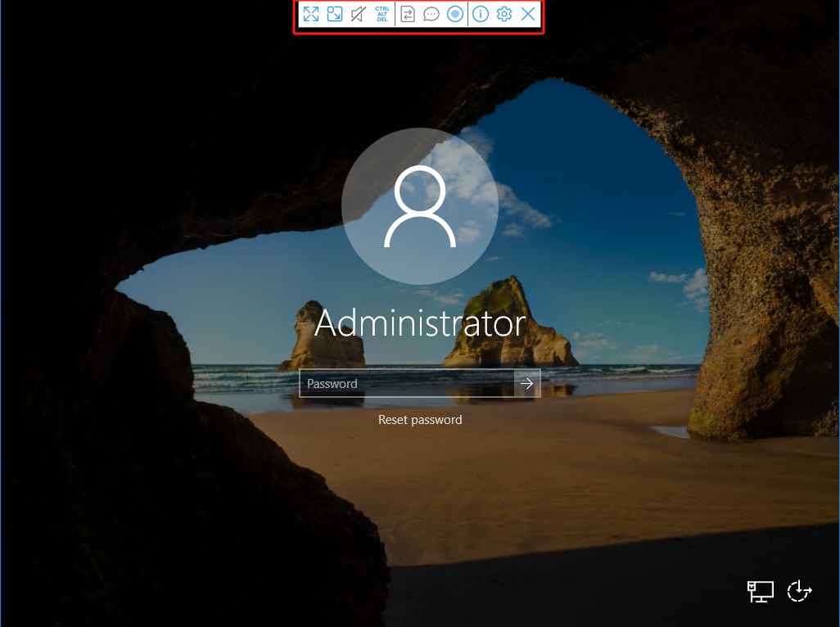The image size is (840, 627).
Task: Open remote session settings gear
Action: (504, 14)
